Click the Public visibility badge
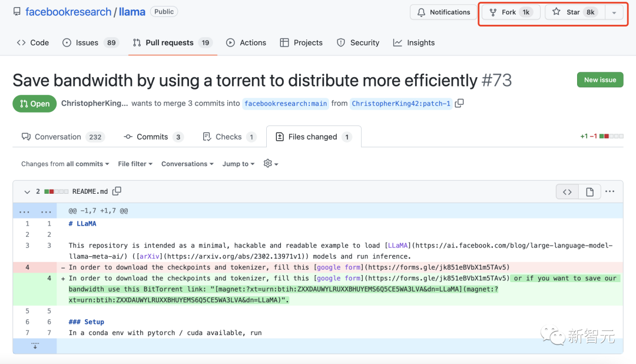This screenshot has height=364, width=636. point(164,12)
